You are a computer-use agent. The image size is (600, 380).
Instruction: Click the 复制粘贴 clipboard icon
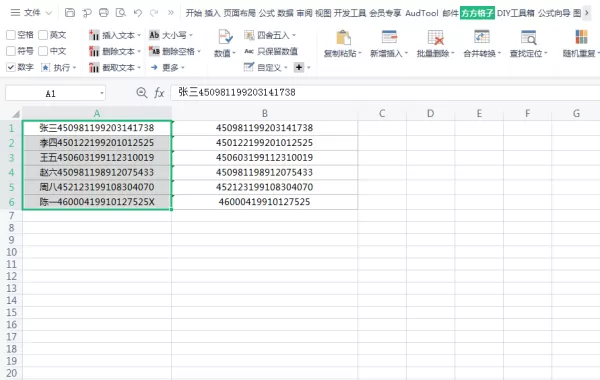tap(343, 38)
